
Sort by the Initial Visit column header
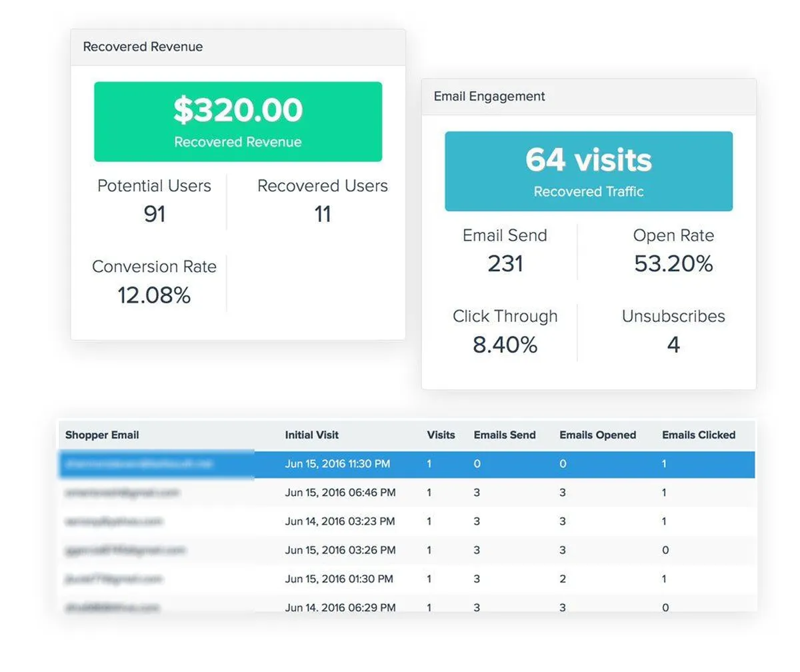pos(311,435)
